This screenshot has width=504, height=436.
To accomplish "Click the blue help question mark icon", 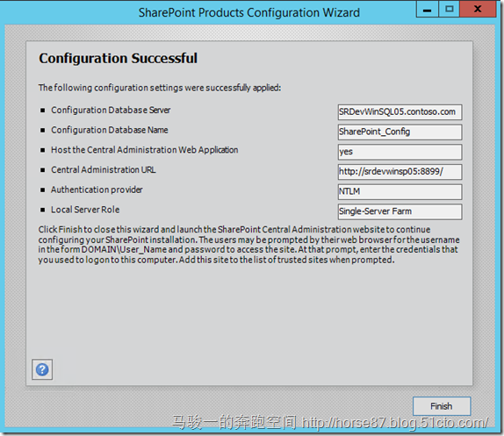I will pyautogui.click(x=42, y=369).
